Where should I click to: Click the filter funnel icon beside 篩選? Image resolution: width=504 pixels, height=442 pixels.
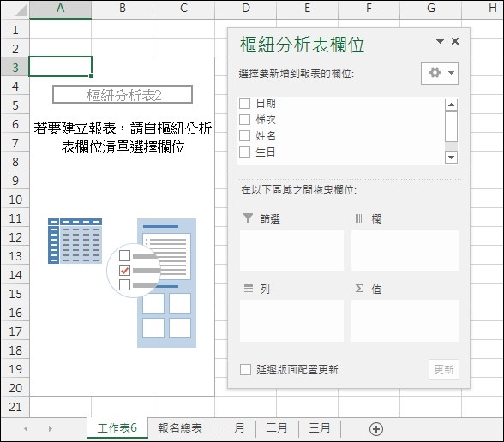point(249,218)
